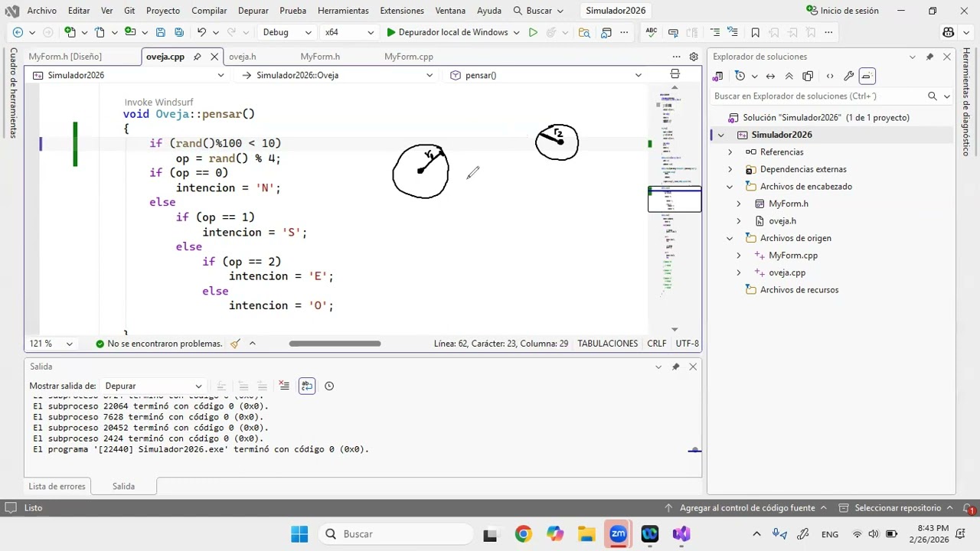980x551 pixels.
Task: Expand the Referencias node
Action: click(730, 152)
